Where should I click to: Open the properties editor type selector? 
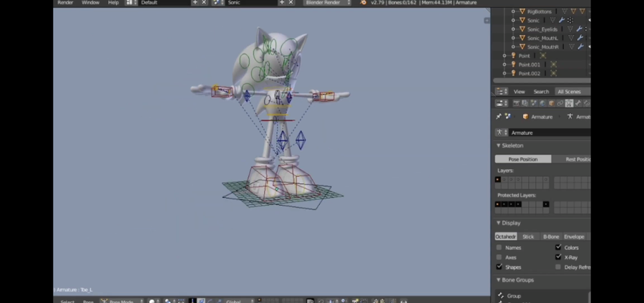502,103
